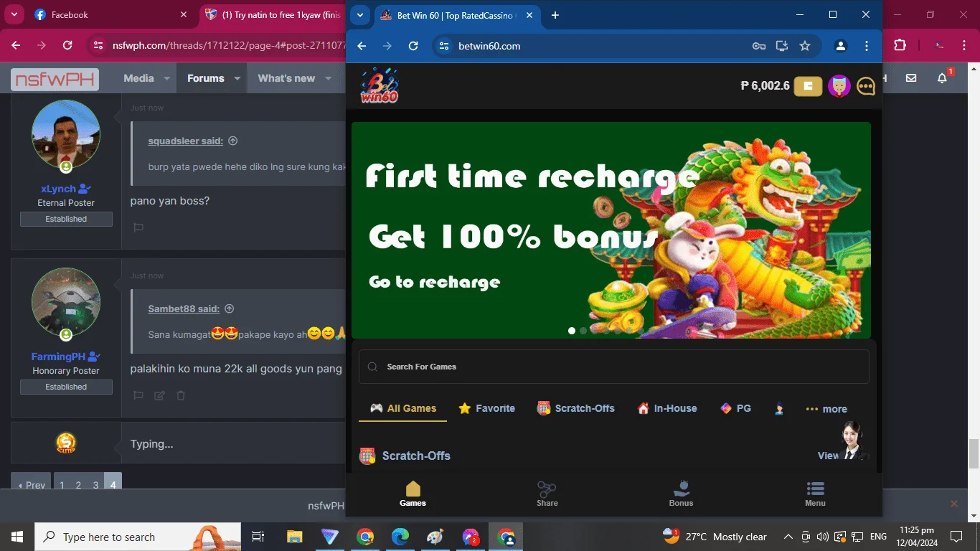Reload the betwin60.com page
This screenshot has width=980, height=551.
(x=413, y=46)
